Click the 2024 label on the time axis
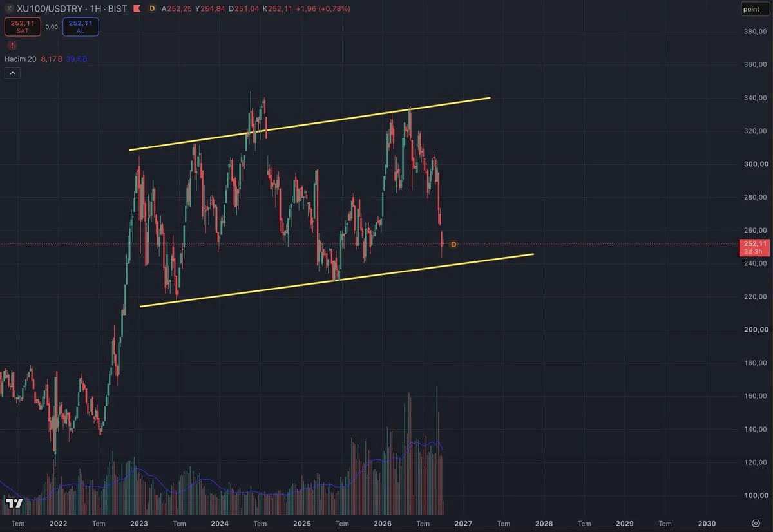This screenshot has height=532, width=773. click(220, 524)
